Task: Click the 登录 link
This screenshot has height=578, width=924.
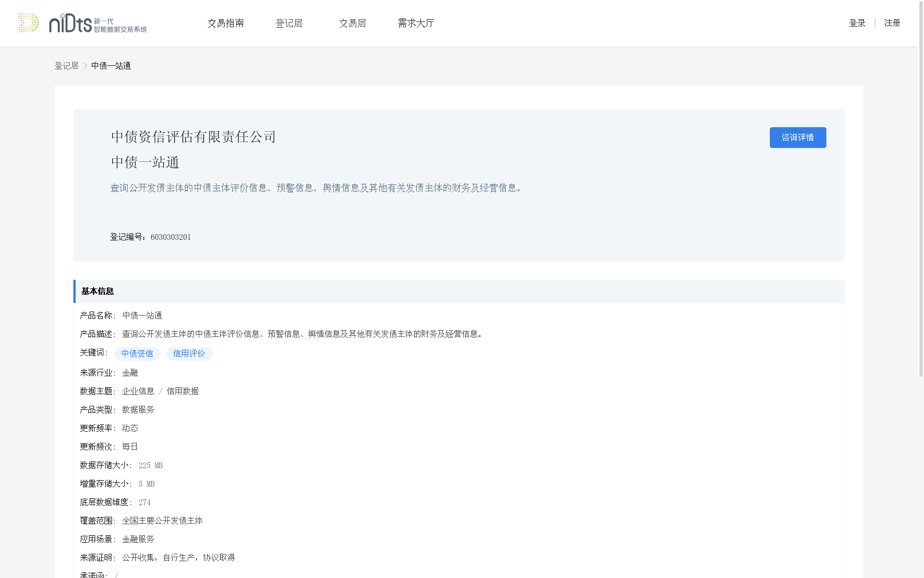Action: point(857,23)
